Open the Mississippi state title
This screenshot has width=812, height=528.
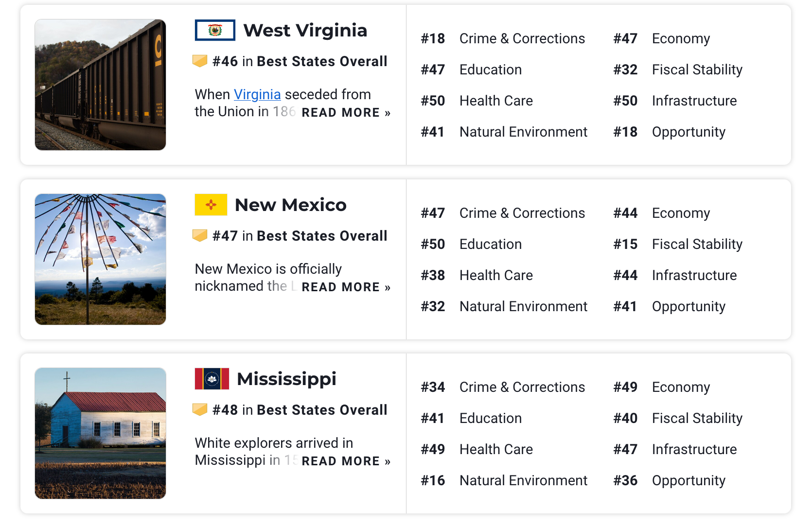(x=286, y=379)
